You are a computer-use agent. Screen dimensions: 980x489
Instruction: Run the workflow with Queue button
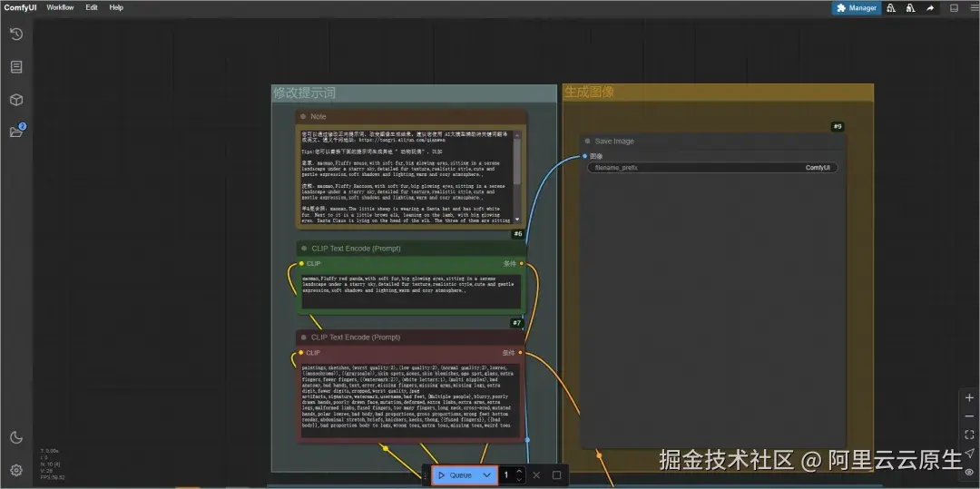(455, 475)
